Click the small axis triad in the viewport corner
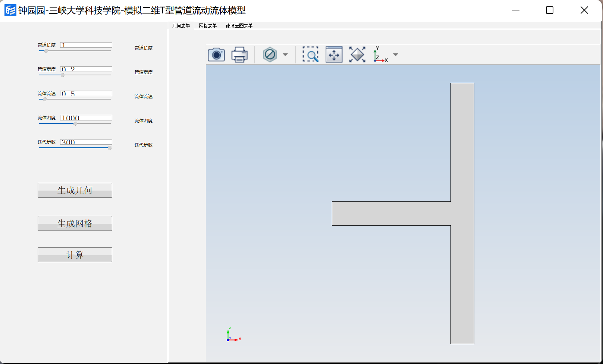Image resolution: width=603 pixels, height=364 pixels. point(233,335)
